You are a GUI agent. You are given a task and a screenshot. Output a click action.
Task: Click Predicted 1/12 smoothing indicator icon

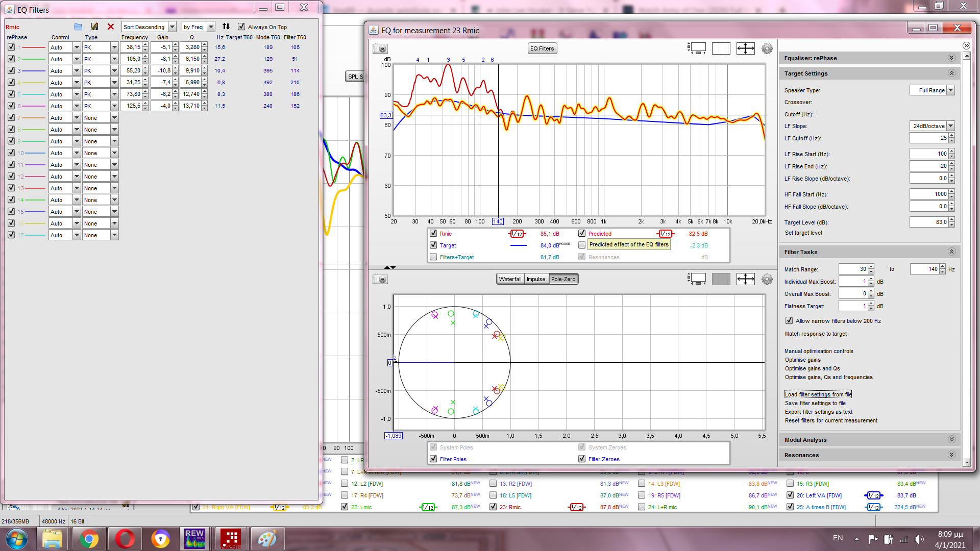[666, 234]
